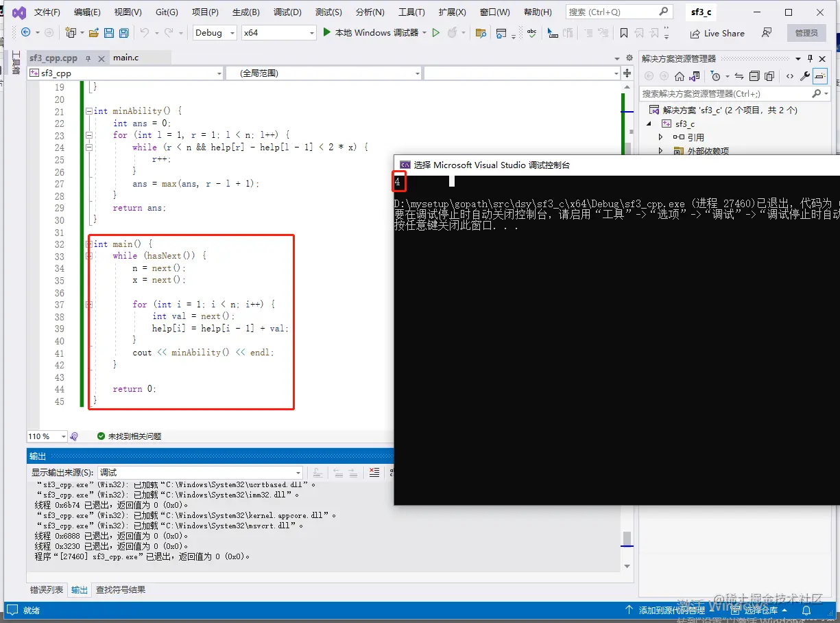This screenshot has width=840, height=623.
Task: Expand the 引用 references node
Action: pos(661,137)
